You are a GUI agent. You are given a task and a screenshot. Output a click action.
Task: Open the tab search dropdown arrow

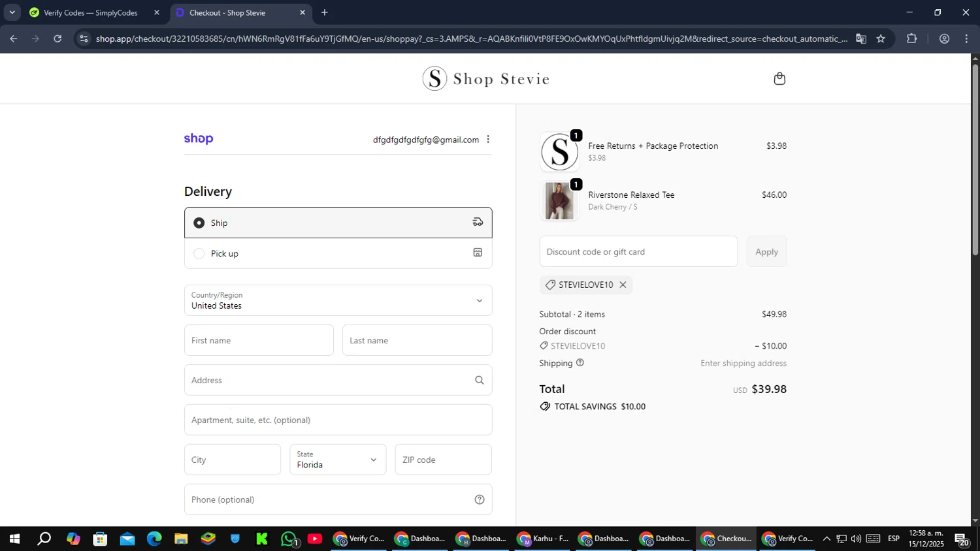pyautogui.click(x=12, y=12)
